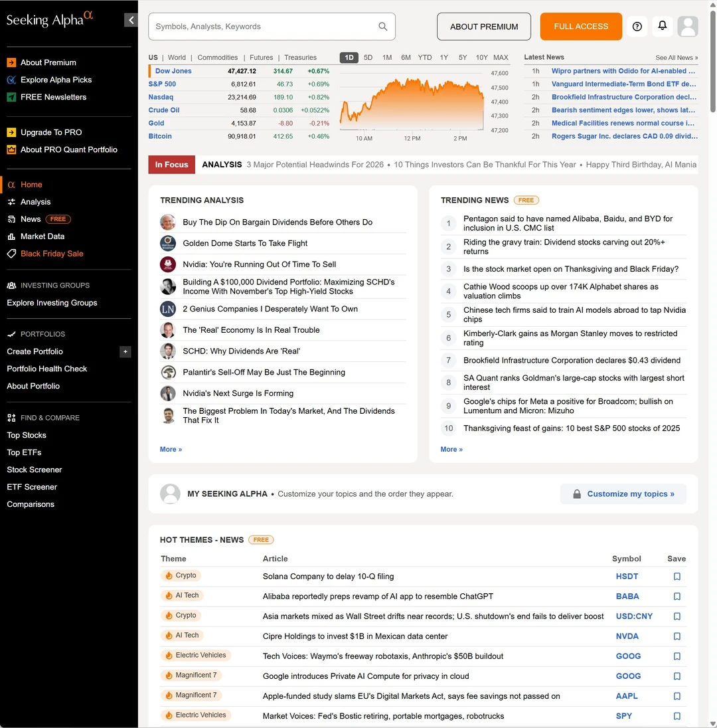Open See All News link
The image size is (717, 728).
[677, 58]
